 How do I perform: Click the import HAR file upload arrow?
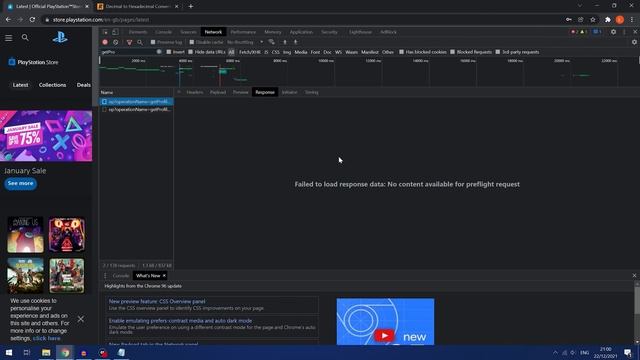click(285, 42)
